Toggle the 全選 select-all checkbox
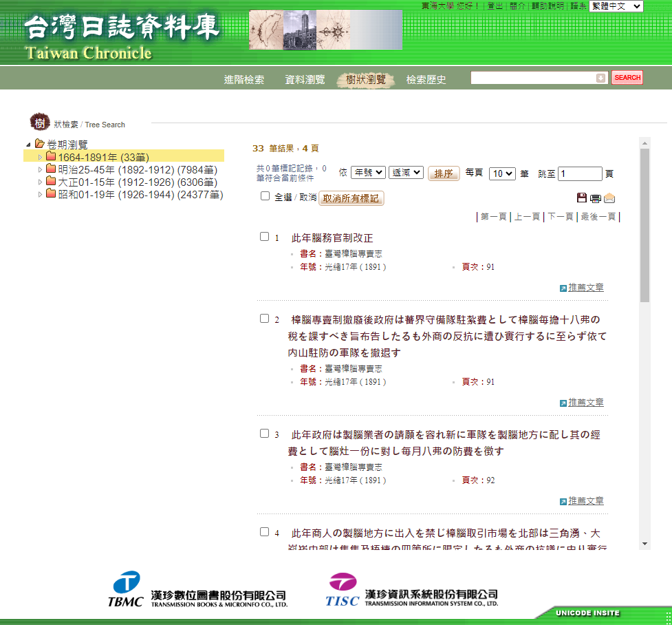The width and height of the screenshot is (672, 625). [x=265, y=196]
